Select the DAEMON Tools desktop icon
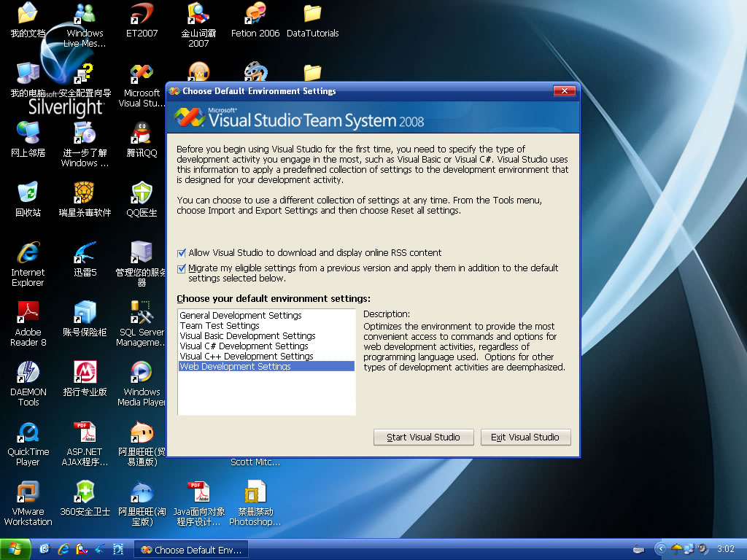Image resolution: width=747 pixels, height=560 pixels. pos(28,373)
